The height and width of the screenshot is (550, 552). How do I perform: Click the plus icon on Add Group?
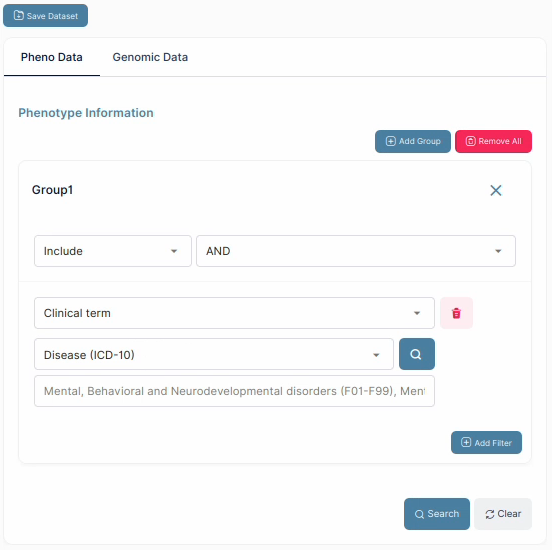pos(390,141)
